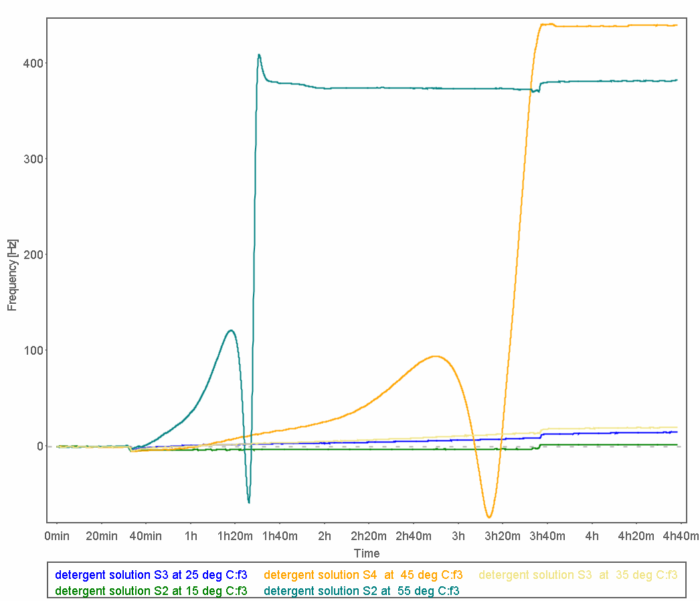The width and height of the screenshot is (700, 601).
Task: Click the 4h40m tick label
Action: click(x=679, y=536)
